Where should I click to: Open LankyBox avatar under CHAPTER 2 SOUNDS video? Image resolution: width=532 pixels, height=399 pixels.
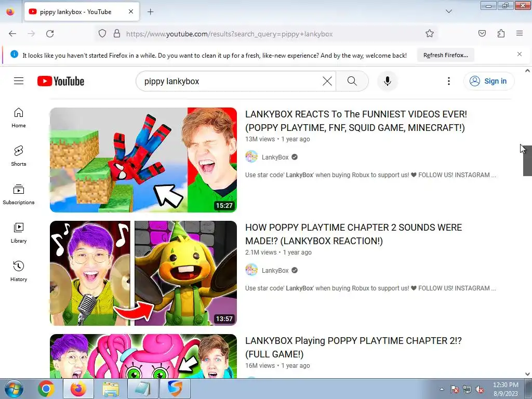coord(251,270)
